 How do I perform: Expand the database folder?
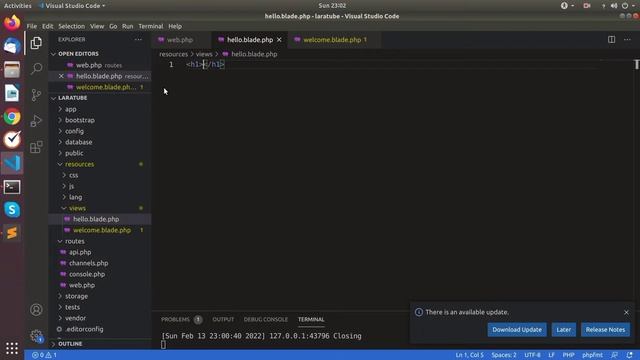coord(78,142)
